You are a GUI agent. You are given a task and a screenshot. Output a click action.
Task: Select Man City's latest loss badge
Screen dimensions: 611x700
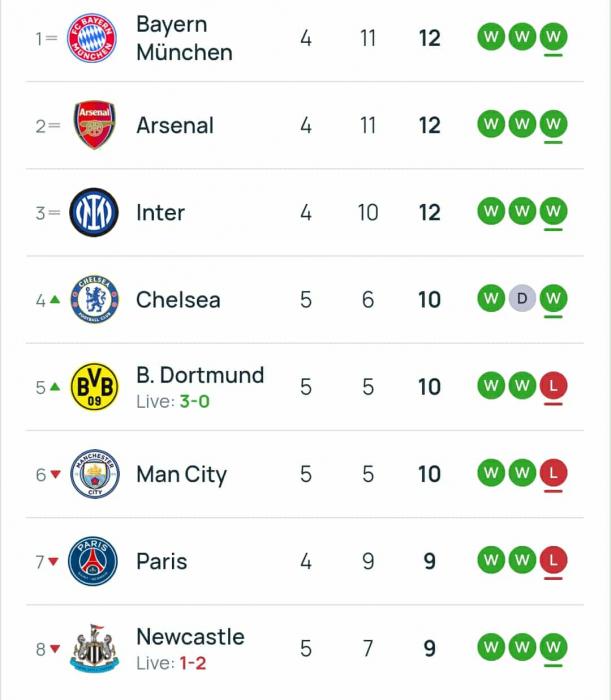click(x=552, y=473)
